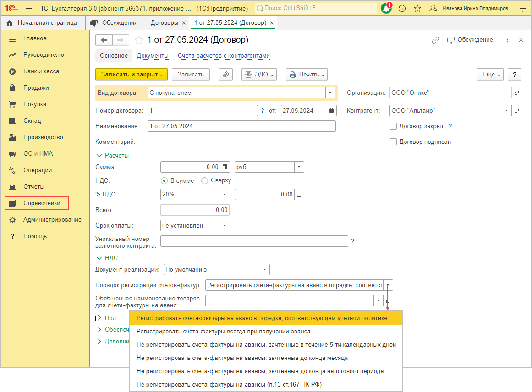This screenshot has height=392, width=532.
Task: Open calendar for contract date
Action: 331,110
